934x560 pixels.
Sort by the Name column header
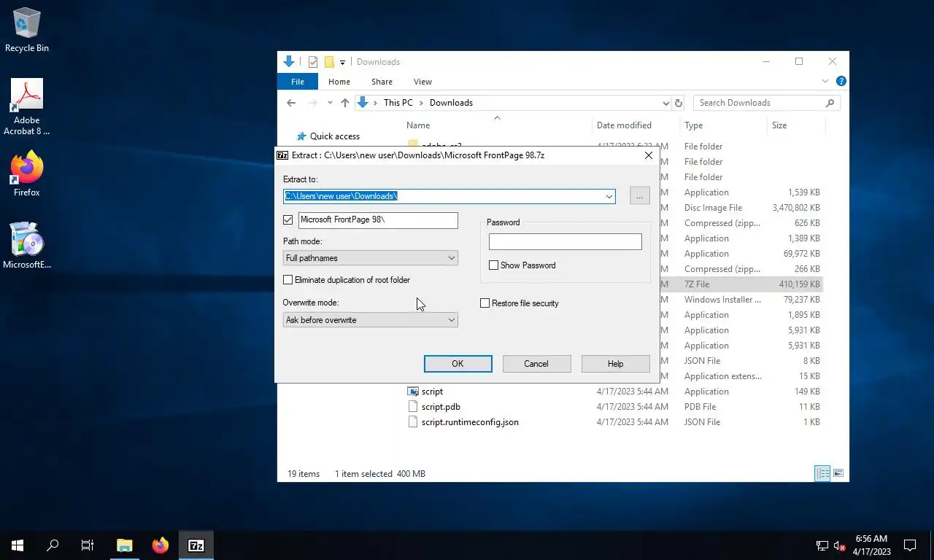[418, 125]
